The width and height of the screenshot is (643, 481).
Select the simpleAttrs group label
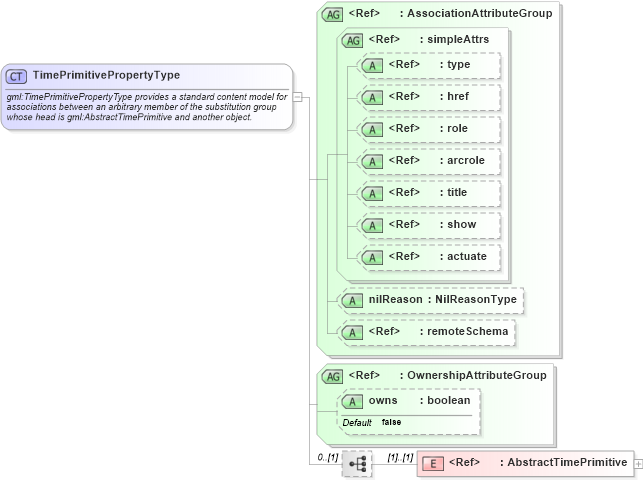tap(458, 39)
